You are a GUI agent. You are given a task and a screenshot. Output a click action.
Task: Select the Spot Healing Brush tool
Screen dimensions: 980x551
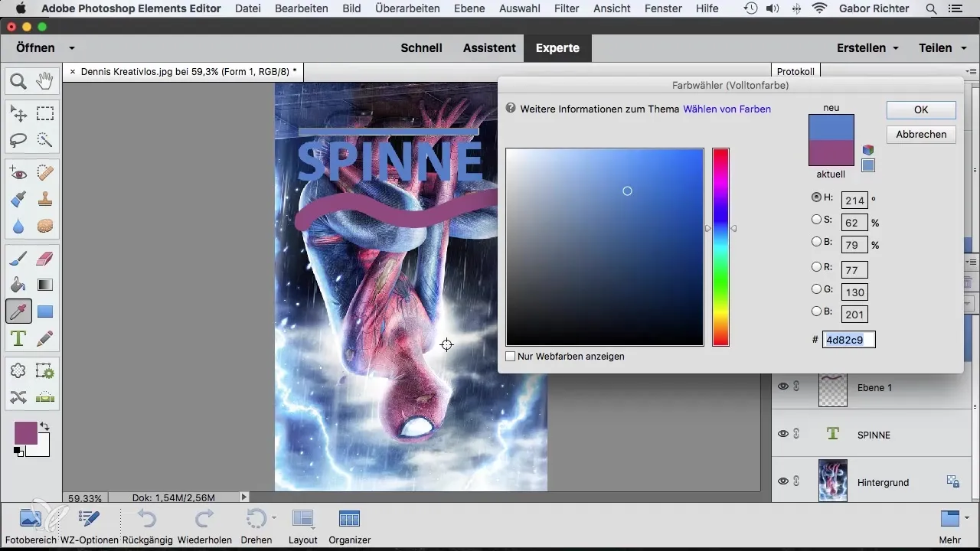[x=45, y=174]
